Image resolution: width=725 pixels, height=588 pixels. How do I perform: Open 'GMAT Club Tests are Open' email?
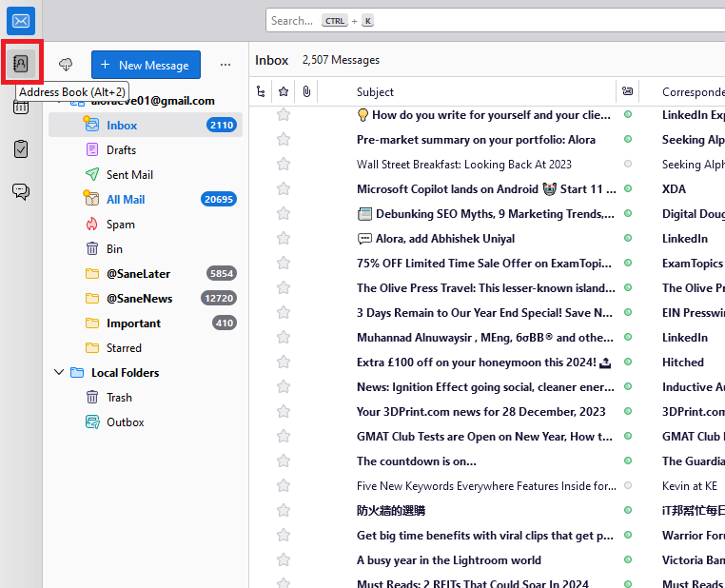click(x=484, y=437)
